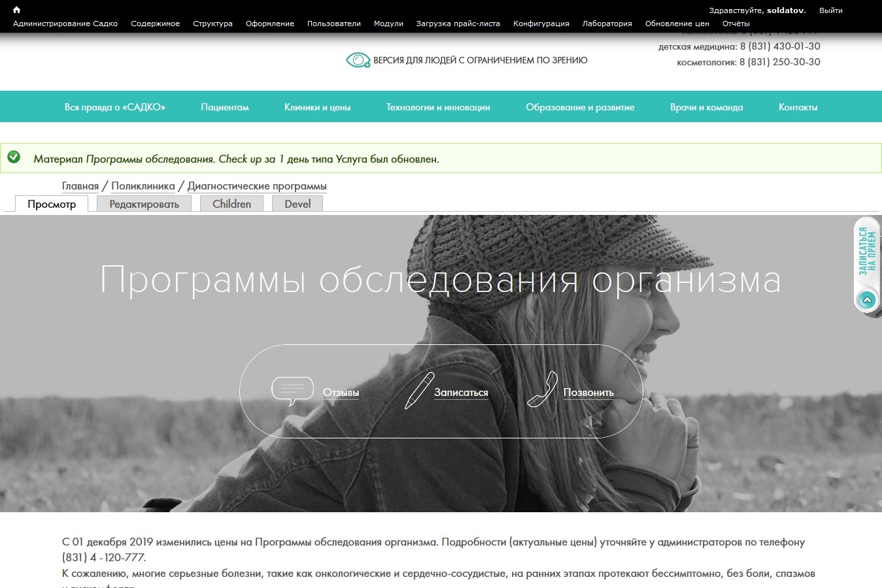Switch to the Devel tab
Image resolution: width=882 pixels, height=588 pixels.
pyautogui.click(x=297, y=204)
